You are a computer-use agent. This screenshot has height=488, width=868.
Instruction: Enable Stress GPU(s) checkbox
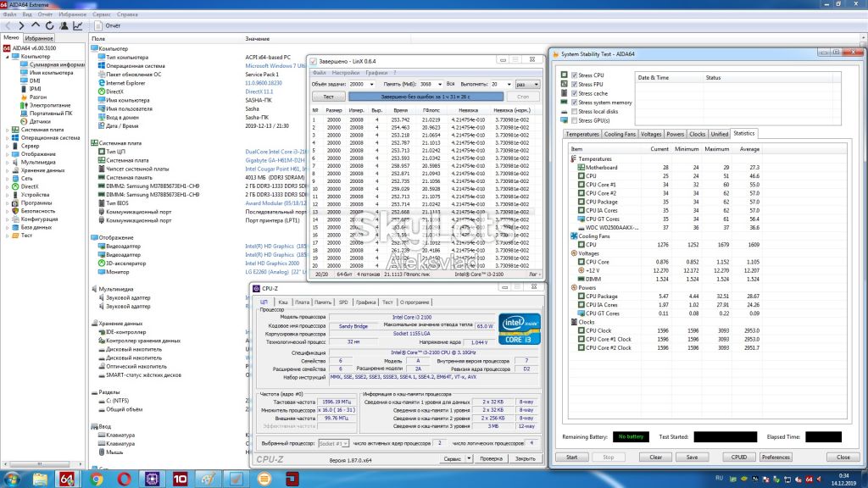575,120
